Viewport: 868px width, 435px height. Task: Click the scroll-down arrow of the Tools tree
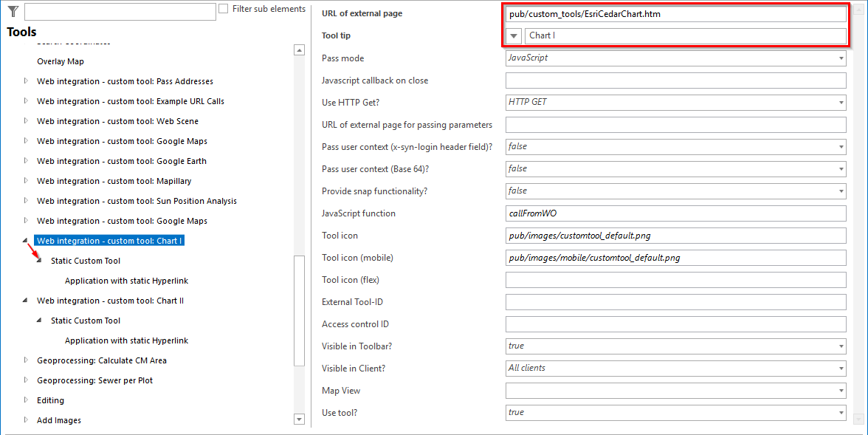pyautogui.click(x=298, y=419)
